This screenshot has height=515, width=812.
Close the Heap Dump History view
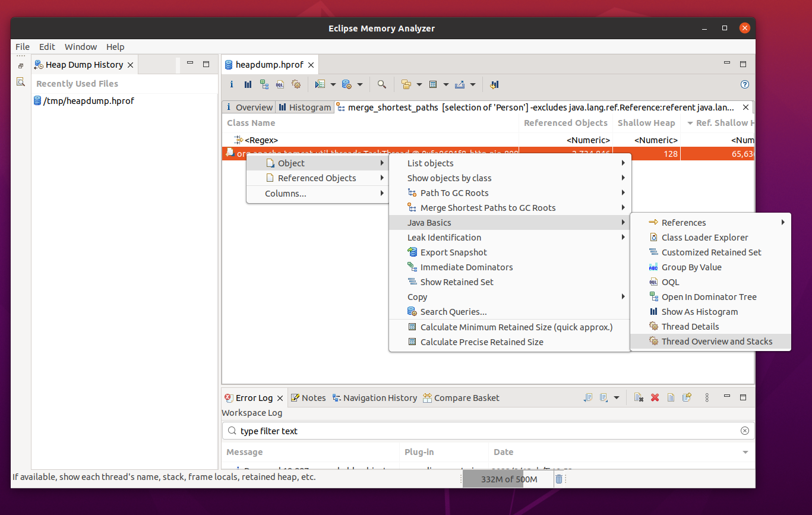[131, 64]
